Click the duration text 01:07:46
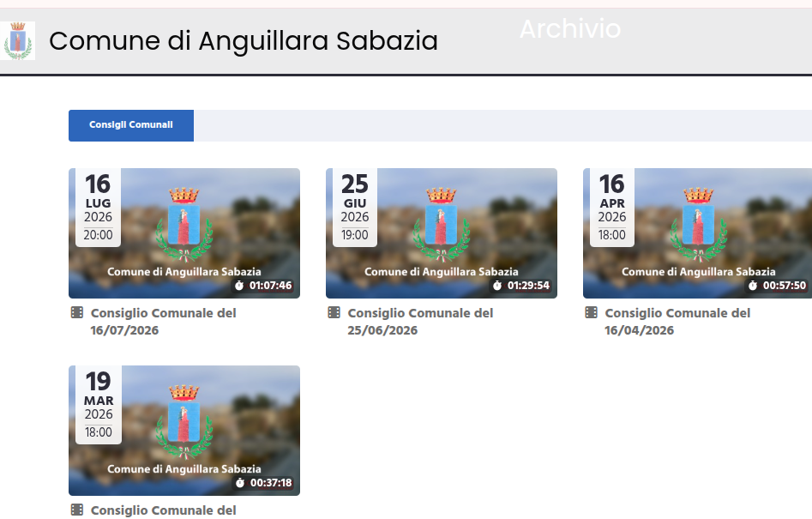Image resolution: width=812 pixels, height=519 pixels. coord(270,286)
